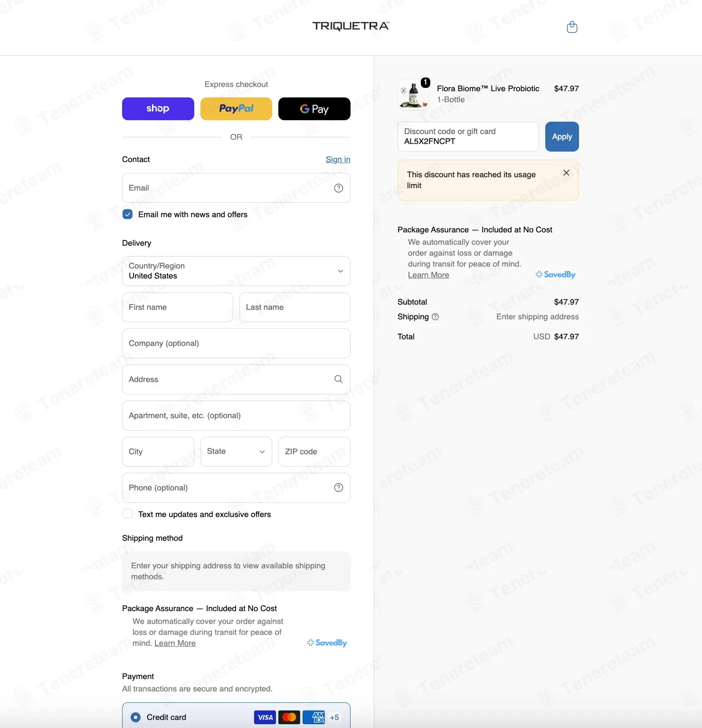Focus the ZIP code input field
Screen dimensions: 702x728
click(314, 451)
